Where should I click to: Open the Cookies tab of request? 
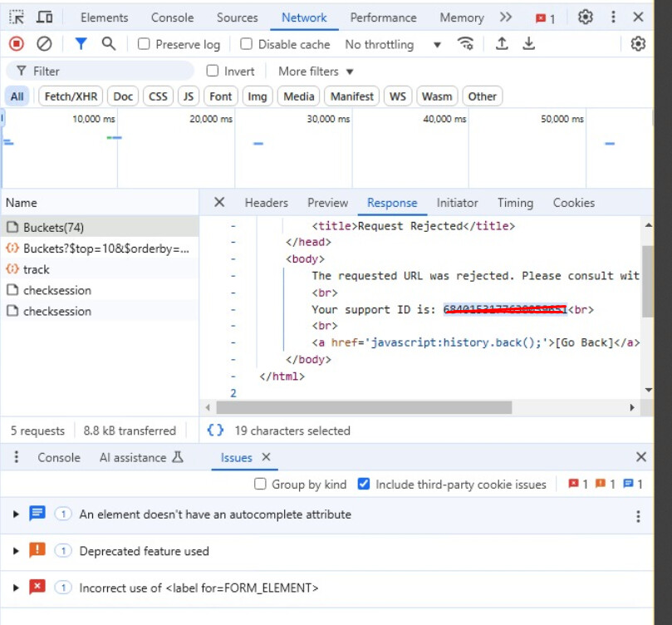tap(573, 203)
